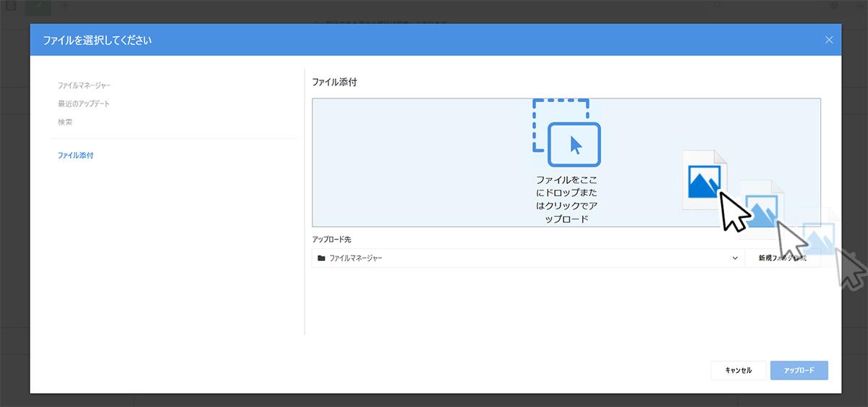
Task: Select 検索 in the left sidebar
Action: pos(65,122)
